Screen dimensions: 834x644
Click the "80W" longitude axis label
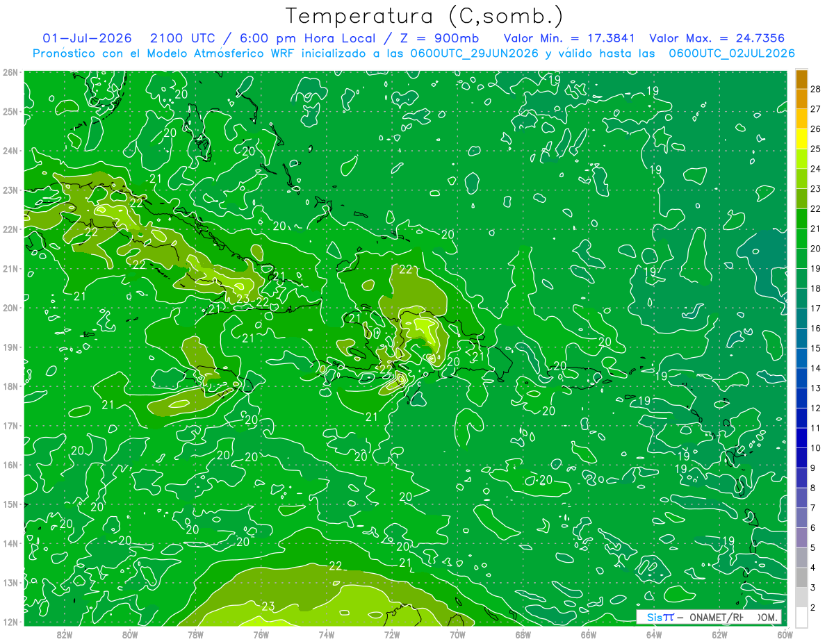(x=130, y=634)
